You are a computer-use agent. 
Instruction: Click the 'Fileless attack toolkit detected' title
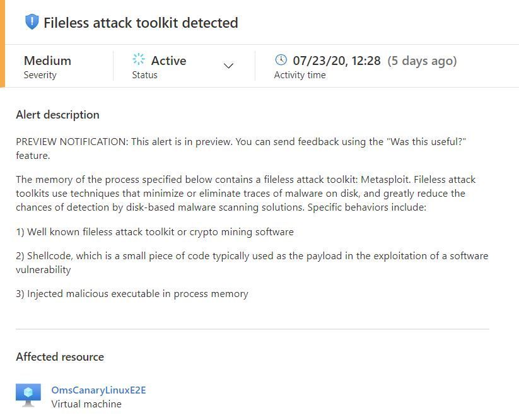pos(141,23)
